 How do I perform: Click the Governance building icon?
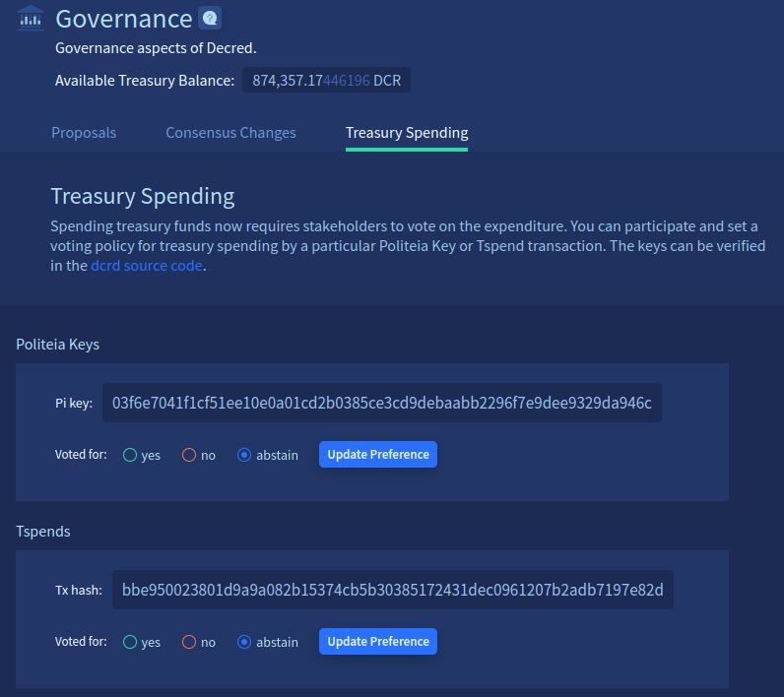click(30, 18)
